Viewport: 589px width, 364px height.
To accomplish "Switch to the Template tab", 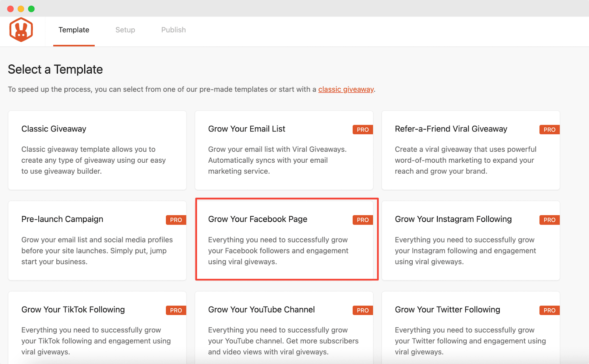I will (x=74, y=30).
